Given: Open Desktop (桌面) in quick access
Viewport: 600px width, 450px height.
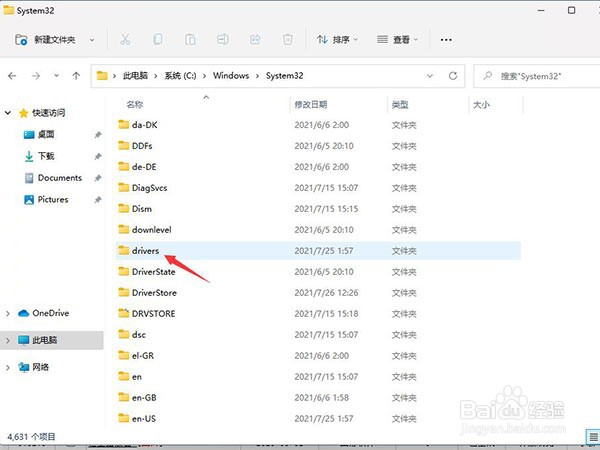Looking at the screenshot, I should point(39,134).
